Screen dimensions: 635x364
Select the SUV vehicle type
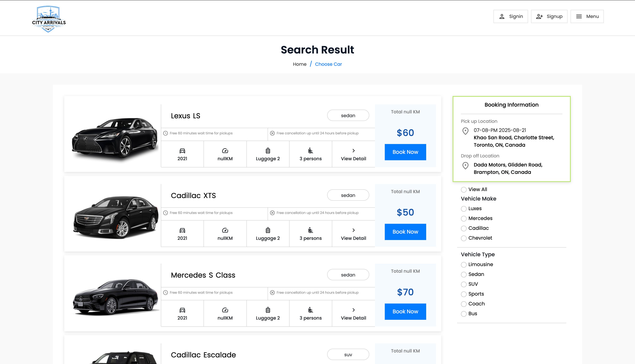coord(464,284)
